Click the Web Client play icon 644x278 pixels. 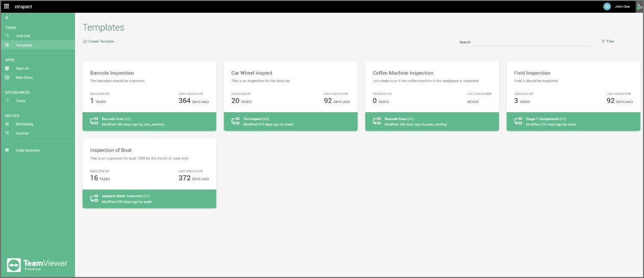click(7, 78)
